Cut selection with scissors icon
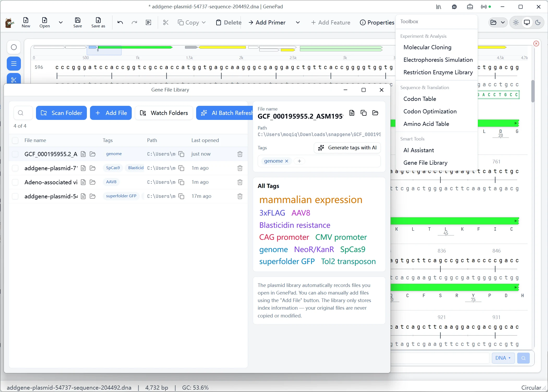 click(166, 22)
